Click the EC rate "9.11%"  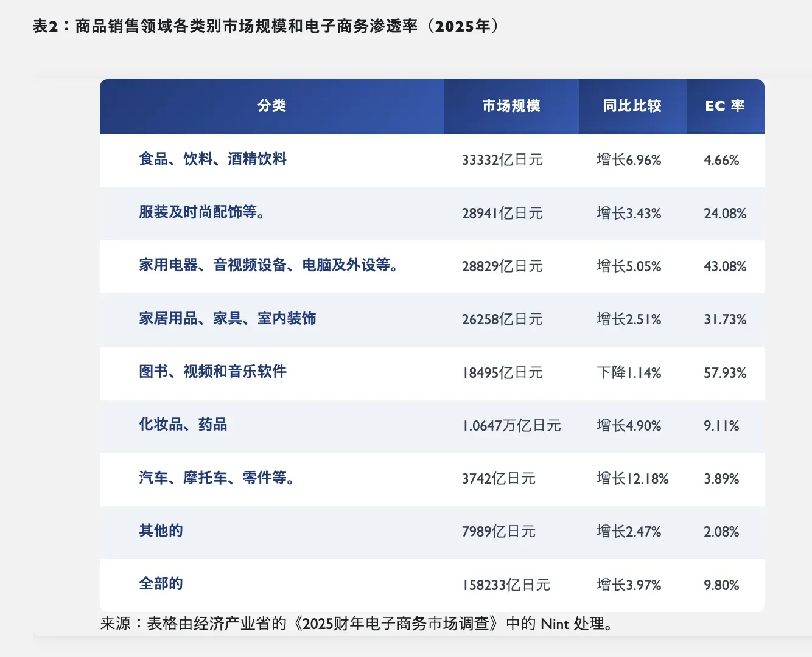[721, 426]
